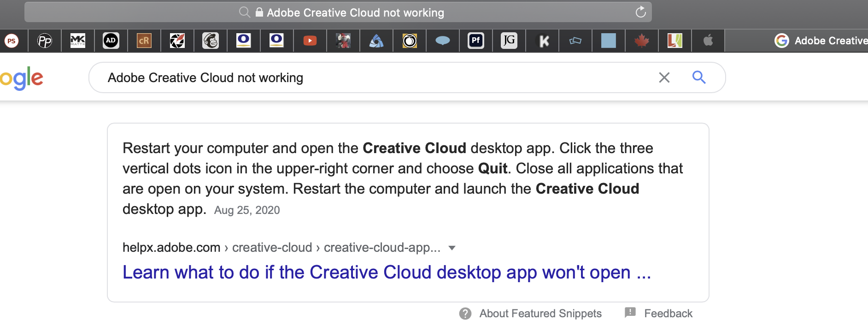Reload the page from the address bar

click(x=641, y=12)
